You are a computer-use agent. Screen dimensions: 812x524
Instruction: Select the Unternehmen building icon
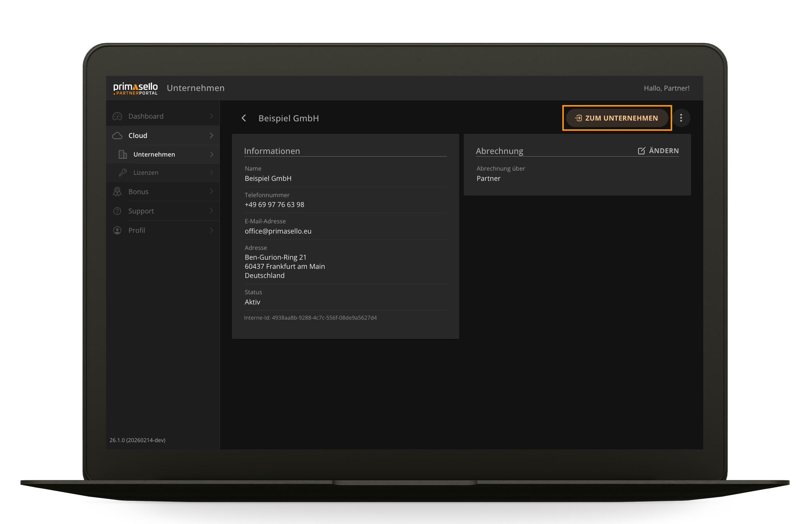pos(122,154)
